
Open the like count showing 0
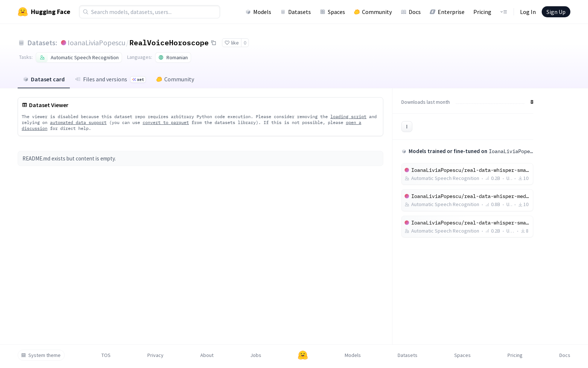pos(245,43)
